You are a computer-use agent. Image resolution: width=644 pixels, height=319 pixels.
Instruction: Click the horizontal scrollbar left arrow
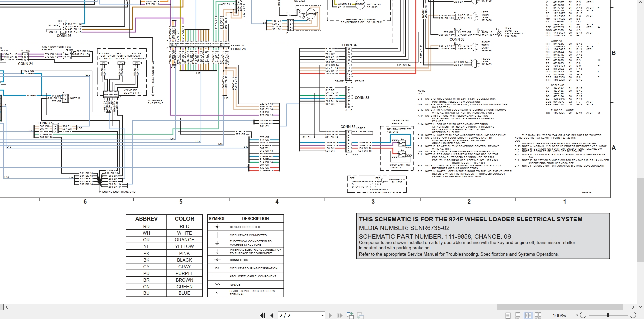[x=7, y=307]
